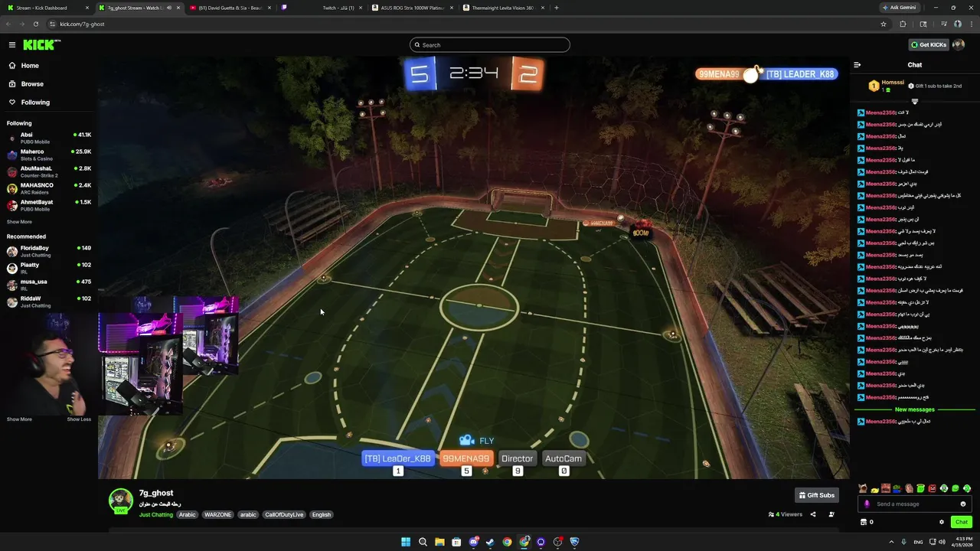Open a new browser tab
Viewport: 980px width, 551px height.
(557, 8)
